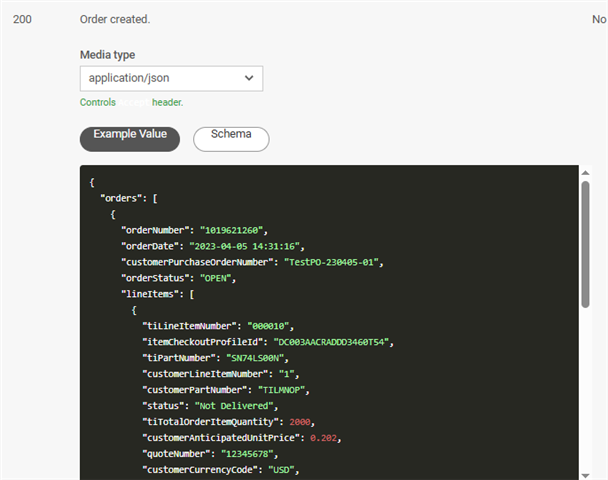Viewport: 608px width, 480px height.
Task: Click the status value "Not Delivered"
Action: (239, 407)
